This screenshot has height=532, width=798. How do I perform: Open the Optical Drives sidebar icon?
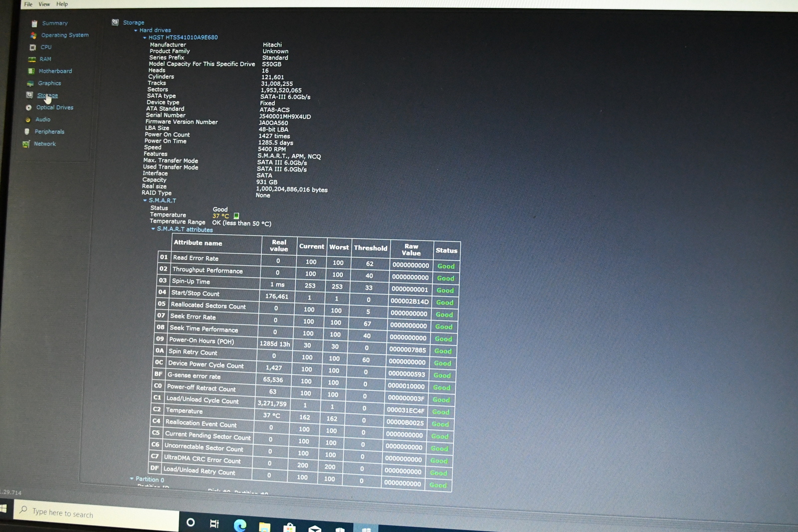(x=28, y=107)
